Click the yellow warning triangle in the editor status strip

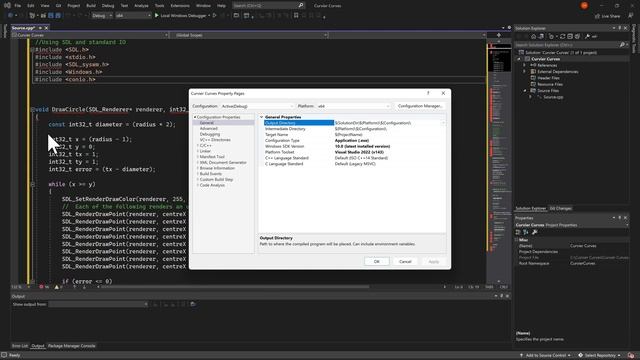(x=57, y=287)
